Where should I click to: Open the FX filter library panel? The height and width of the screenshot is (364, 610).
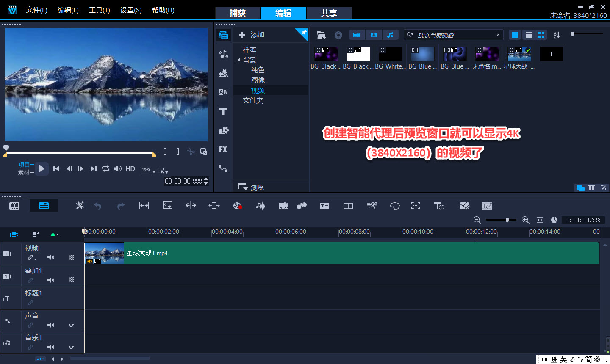pos(223,149)
